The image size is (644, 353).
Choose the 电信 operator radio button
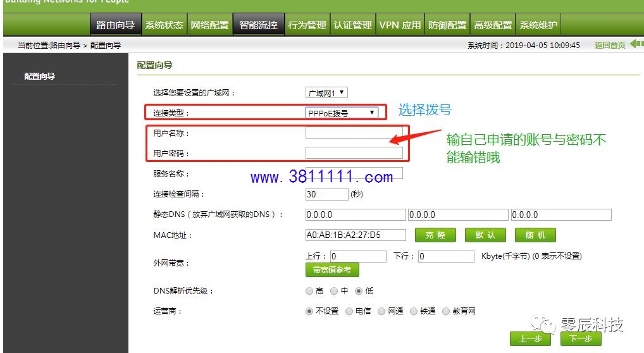point(349,311)
